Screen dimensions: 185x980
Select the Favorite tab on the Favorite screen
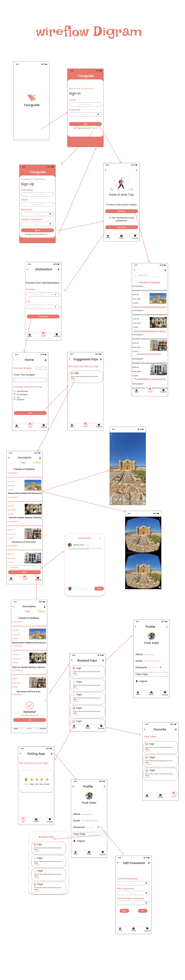[x=174, y=794]
